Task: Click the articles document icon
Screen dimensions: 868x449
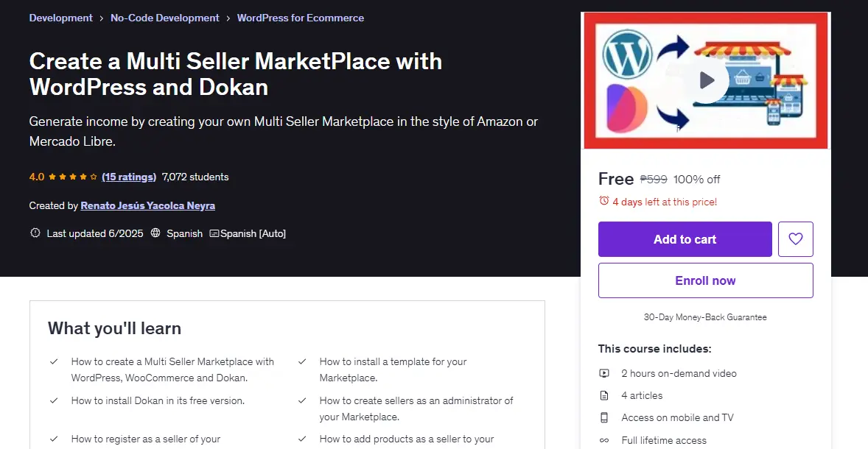Action: pyautogui.click(x=604, y=395)
